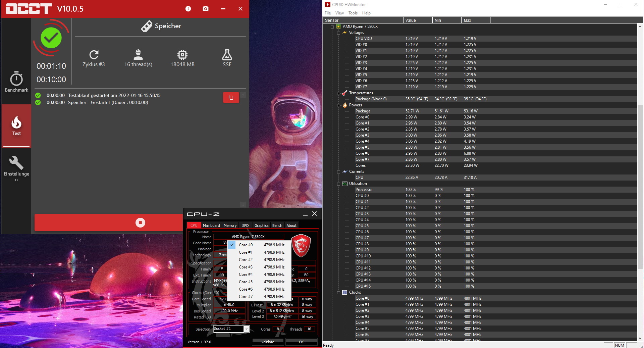This screenshot has height=348, width=644.
Task: Collapse the Voltages group
Action: click(338, 33)
